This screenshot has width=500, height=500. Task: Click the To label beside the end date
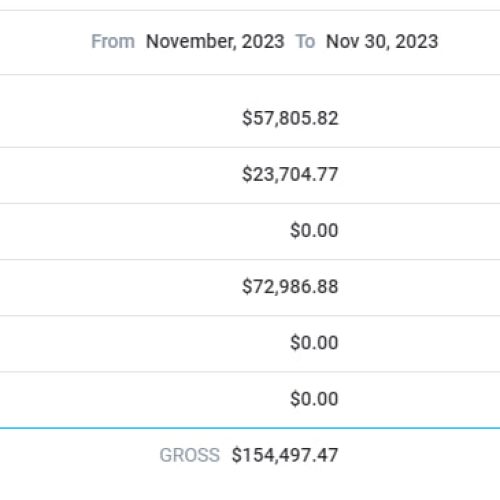click(x=305, y=42)
